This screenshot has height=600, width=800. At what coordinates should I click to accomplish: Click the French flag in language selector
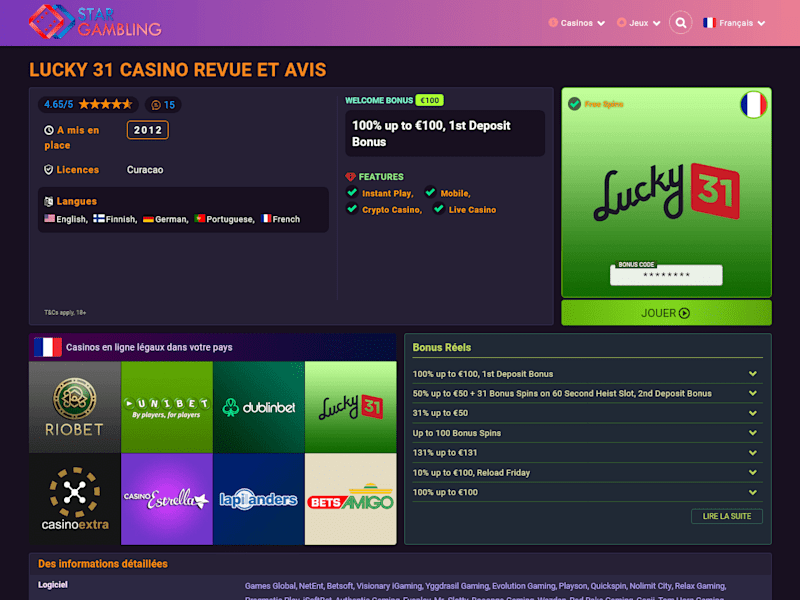click(x=709, y=22)
